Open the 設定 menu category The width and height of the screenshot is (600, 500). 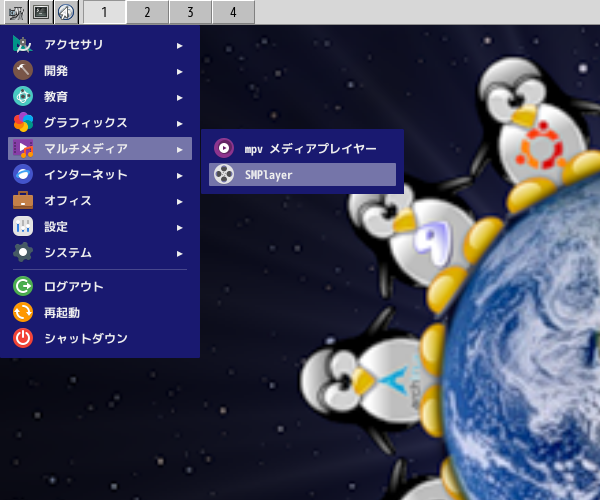pos(100,227)
